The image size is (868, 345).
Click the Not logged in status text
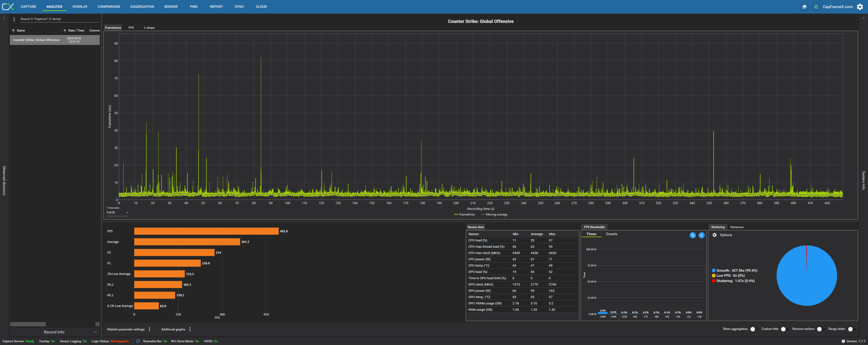120,341
